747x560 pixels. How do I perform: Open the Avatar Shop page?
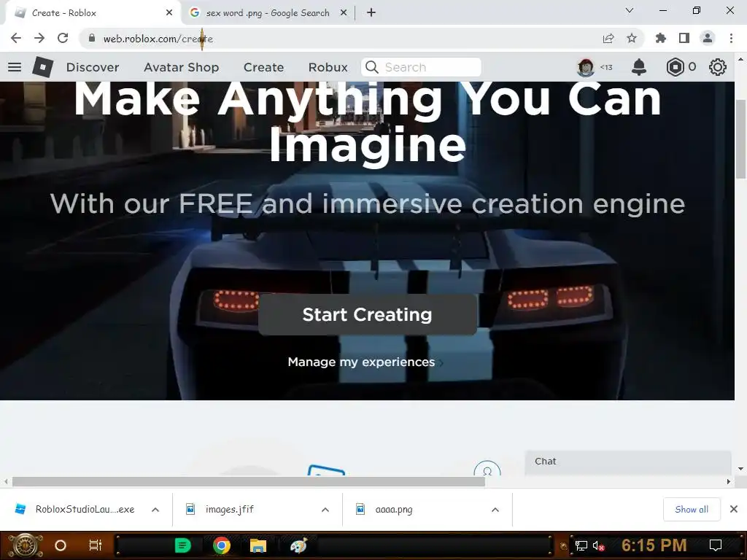click(x=182, y=68)
